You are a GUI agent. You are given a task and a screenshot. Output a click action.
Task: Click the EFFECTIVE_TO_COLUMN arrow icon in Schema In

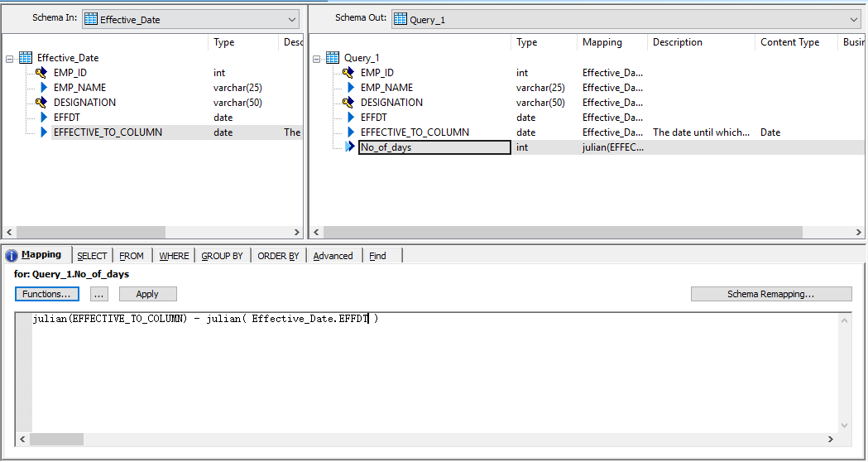(x=44, y=132)
